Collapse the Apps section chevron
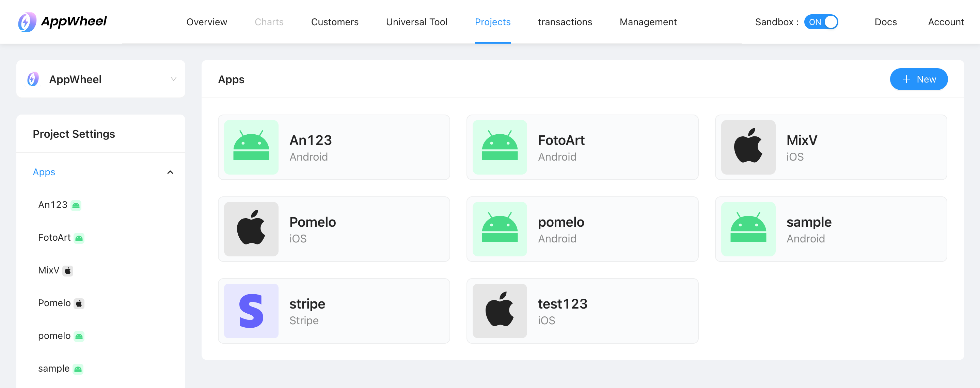The width and height of the screenshot is (980, 388). [170, 172]
